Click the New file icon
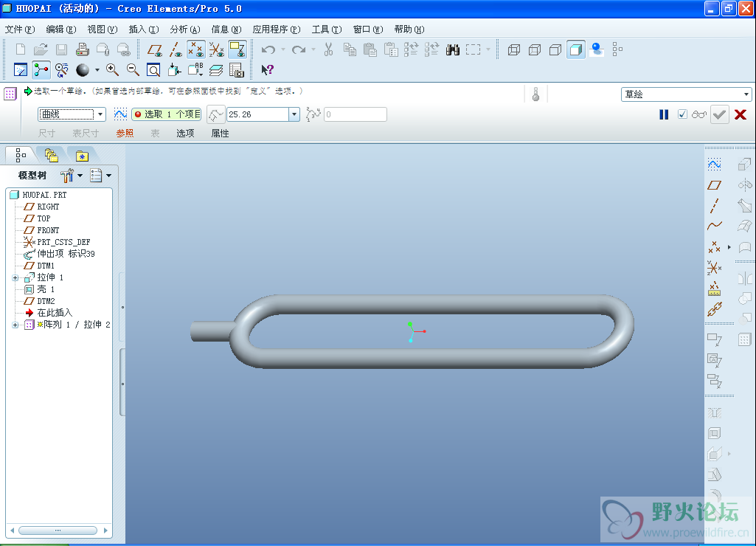This screenshot has height=546, width=756. point(20,49)
